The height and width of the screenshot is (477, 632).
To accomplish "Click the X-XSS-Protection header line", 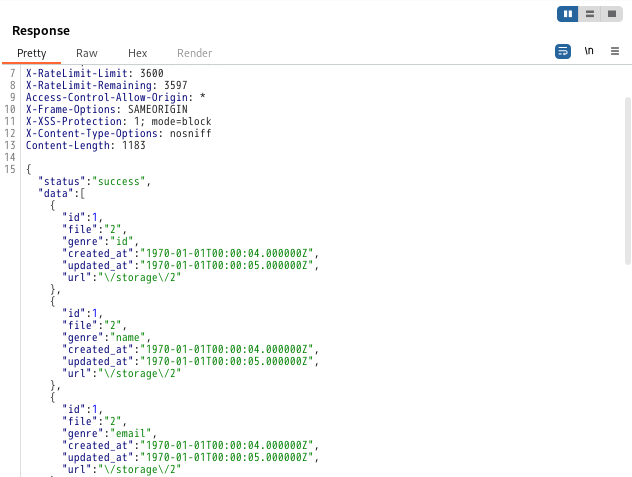I will point(118,121).
